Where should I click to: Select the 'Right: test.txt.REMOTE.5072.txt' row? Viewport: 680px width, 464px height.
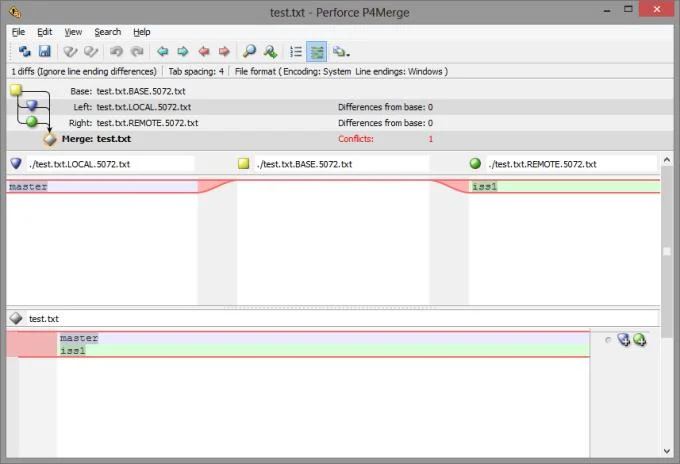[x=340, y=123]
